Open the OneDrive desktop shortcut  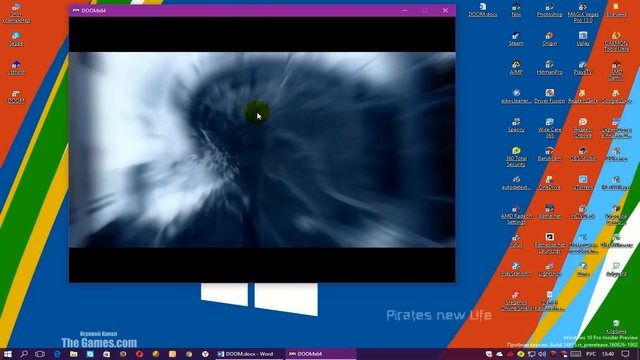[x=549, y=183]
